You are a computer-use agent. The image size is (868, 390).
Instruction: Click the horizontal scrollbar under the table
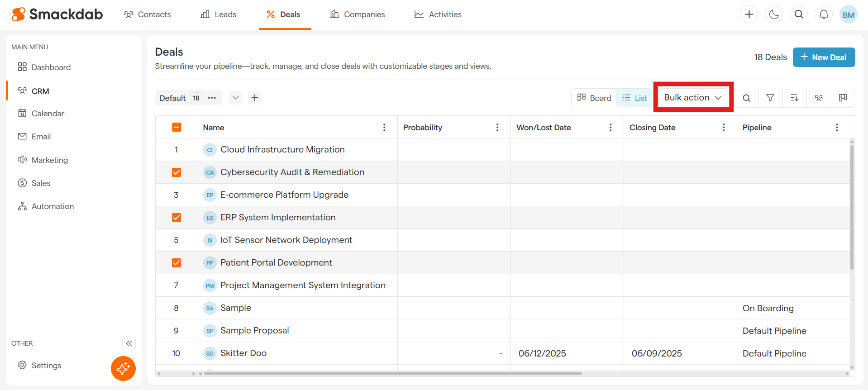tap(392, 374)
